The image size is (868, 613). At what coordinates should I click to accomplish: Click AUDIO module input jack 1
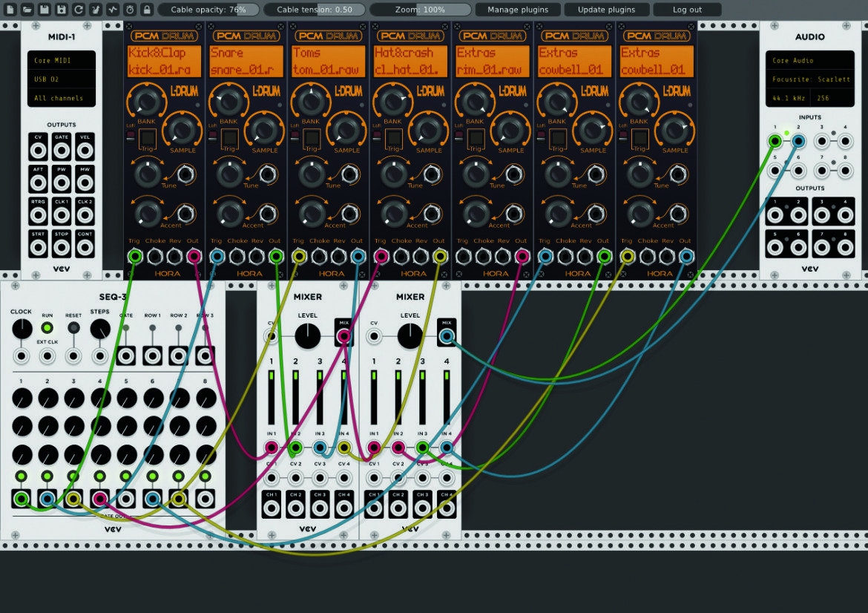click(775, 141)
